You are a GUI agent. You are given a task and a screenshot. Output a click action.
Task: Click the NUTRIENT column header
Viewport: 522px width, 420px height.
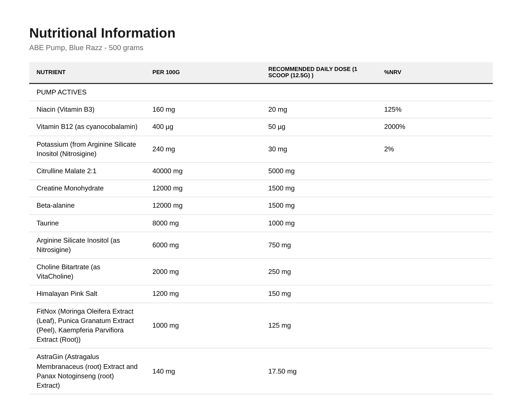(x=51, y=72)
